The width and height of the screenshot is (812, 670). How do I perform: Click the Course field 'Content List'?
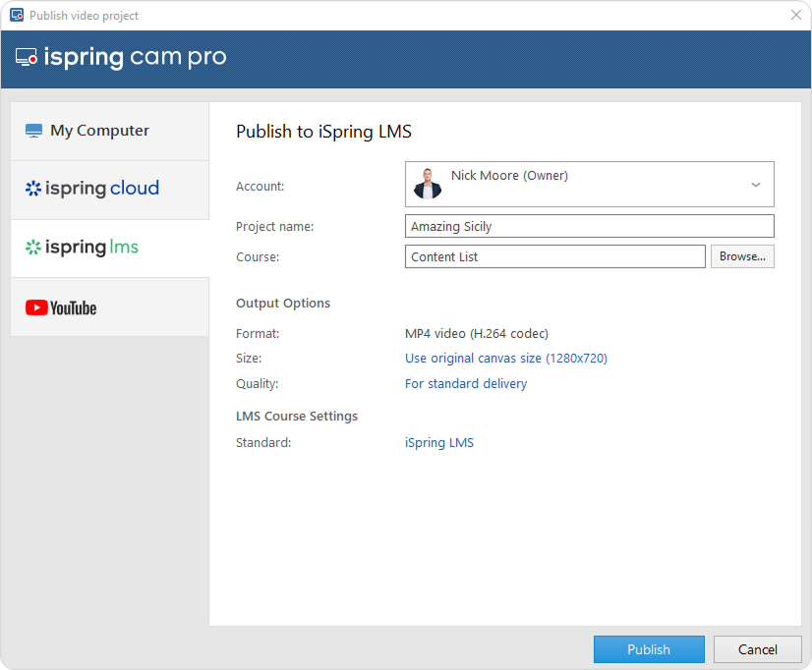point(554,256)
